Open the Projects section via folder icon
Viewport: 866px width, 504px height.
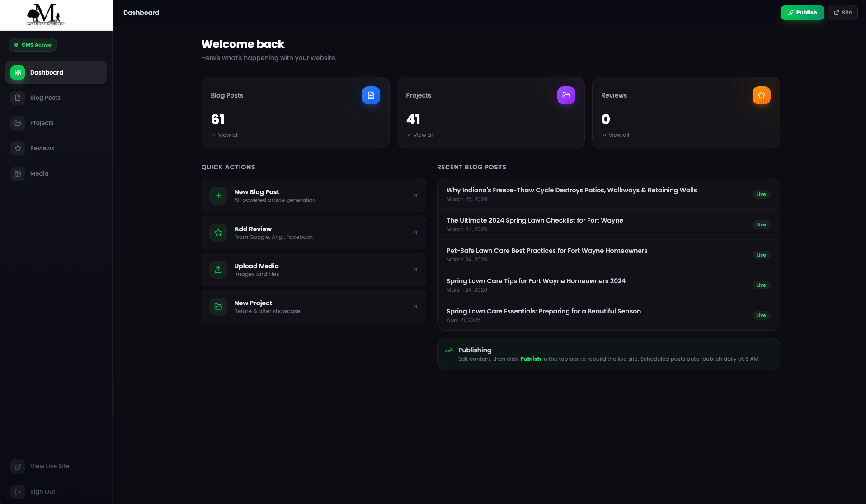point(17,123)
